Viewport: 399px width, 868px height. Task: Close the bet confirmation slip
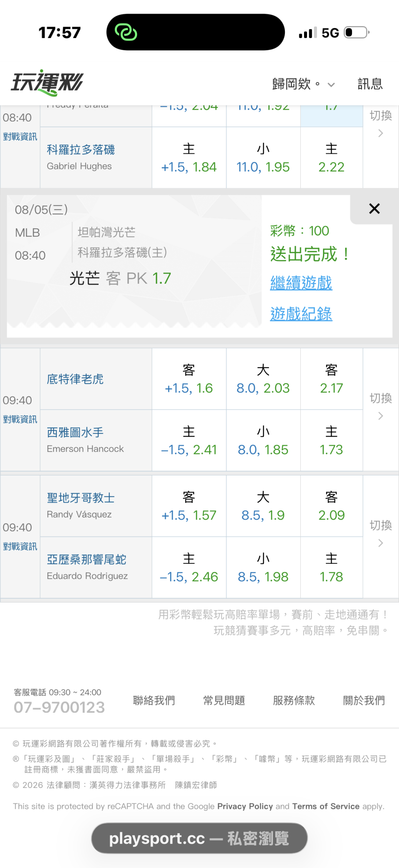[x=374, y=209]
